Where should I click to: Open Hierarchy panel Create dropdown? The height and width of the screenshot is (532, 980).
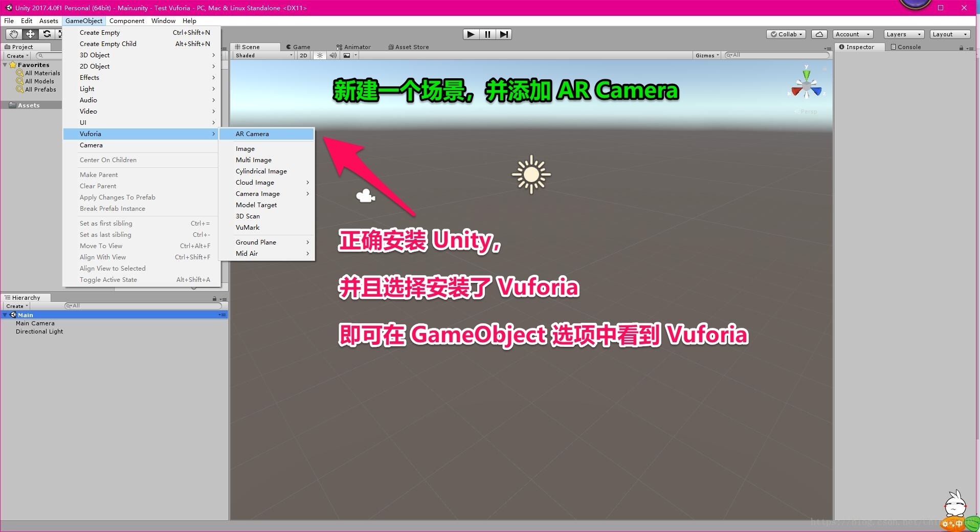coord(17,306)
